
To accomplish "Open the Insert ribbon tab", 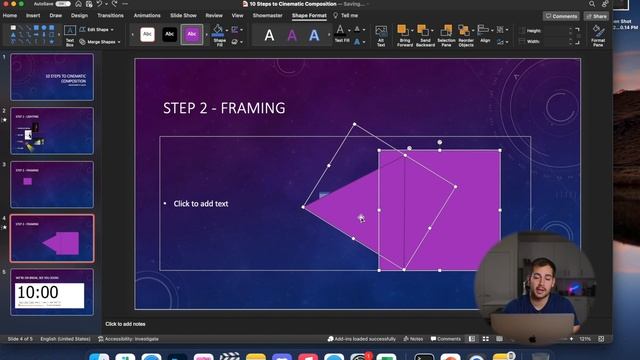I will [33, 16].
